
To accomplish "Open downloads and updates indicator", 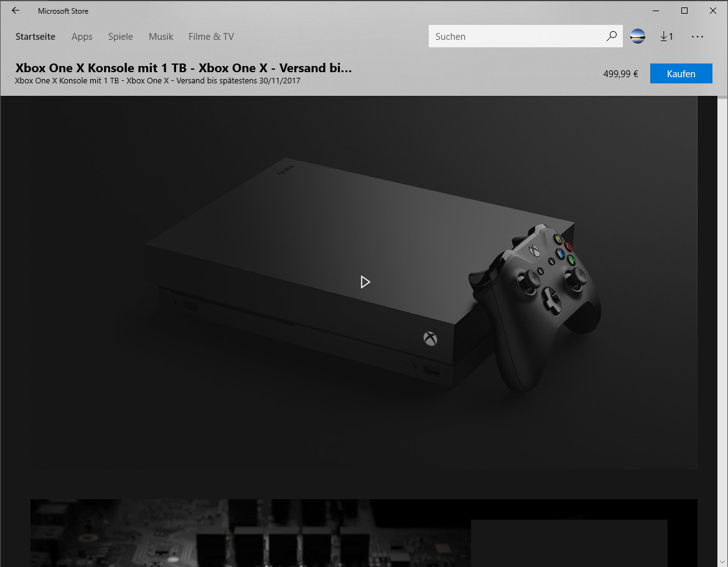I will click(666, 36).
